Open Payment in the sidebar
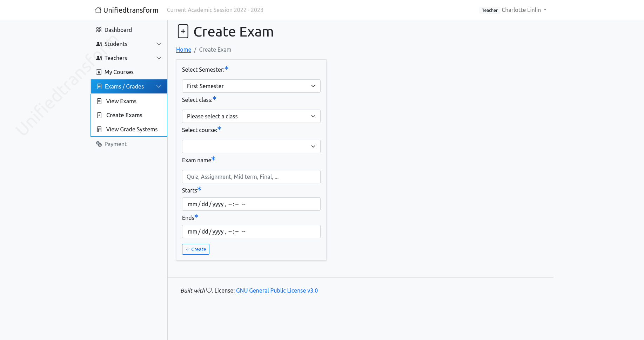644x340 pixels. [x=129, y=144]
